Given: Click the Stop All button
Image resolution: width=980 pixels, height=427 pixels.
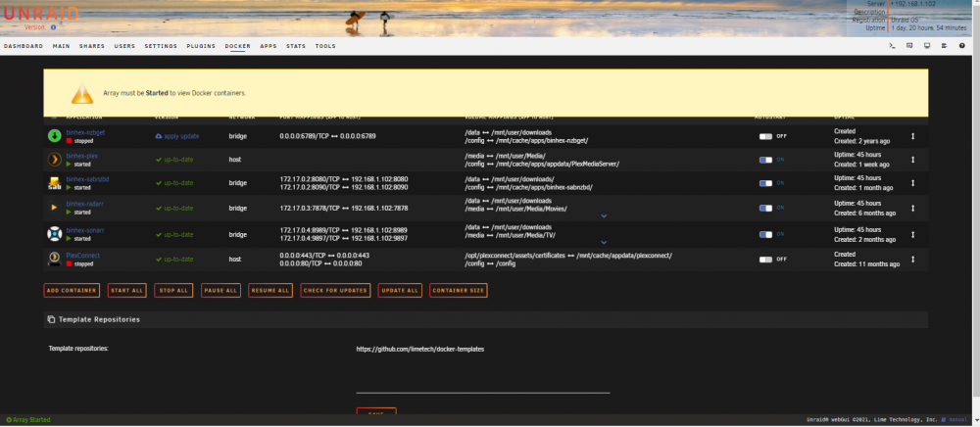Looking at the screenshot, I should [173, 290].
